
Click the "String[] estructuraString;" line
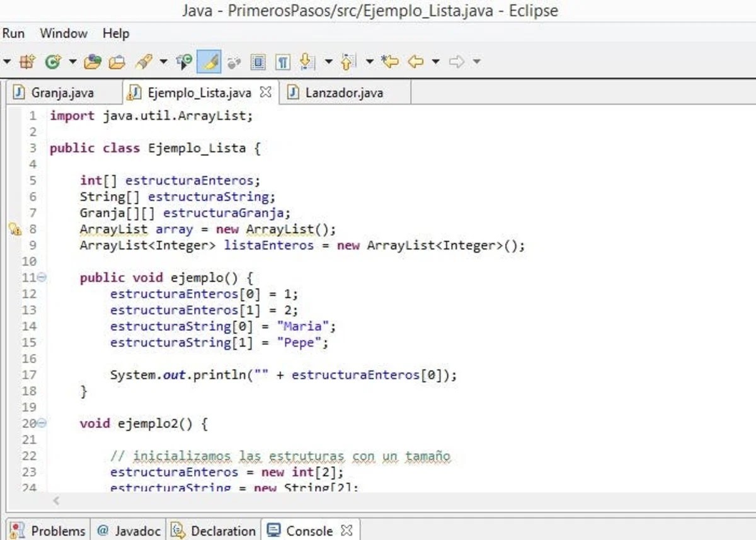point(178,197)
